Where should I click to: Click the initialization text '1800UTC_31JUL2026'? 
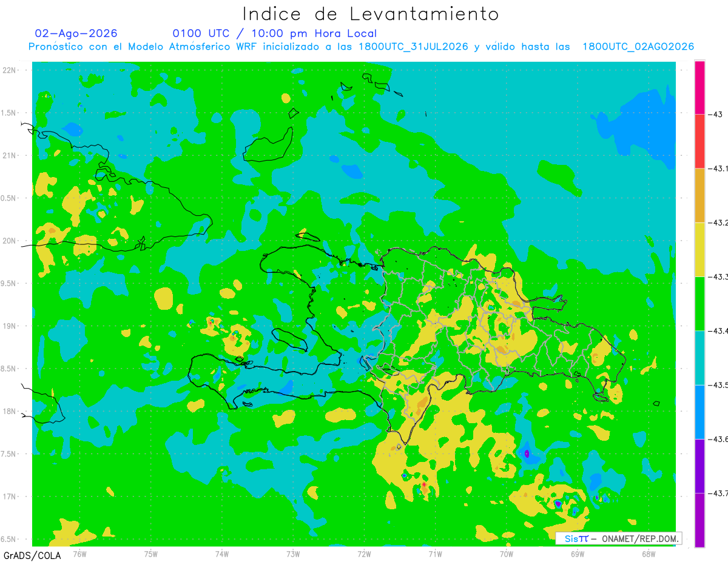coord(413,47)
